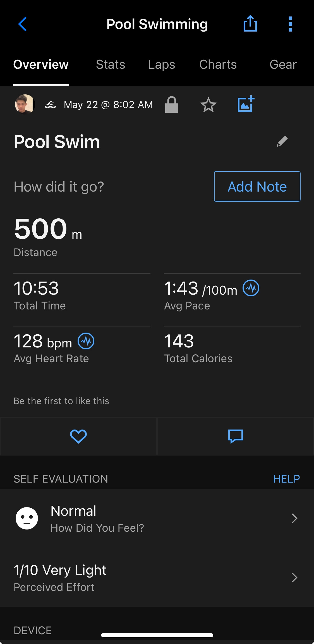Expand the Perceived Effort row chevron

click(294, 577)
